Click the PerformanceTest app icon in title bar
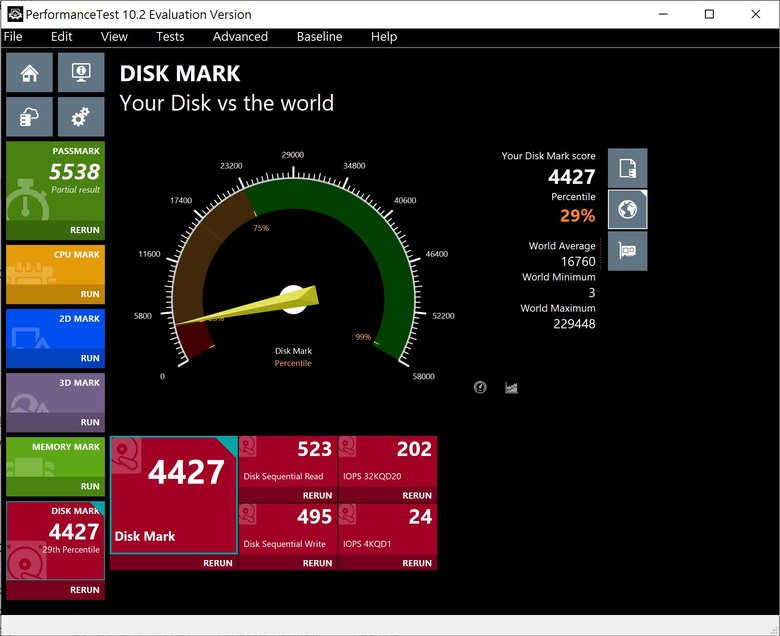Screen dimensions: 780x636 point(14,14)
